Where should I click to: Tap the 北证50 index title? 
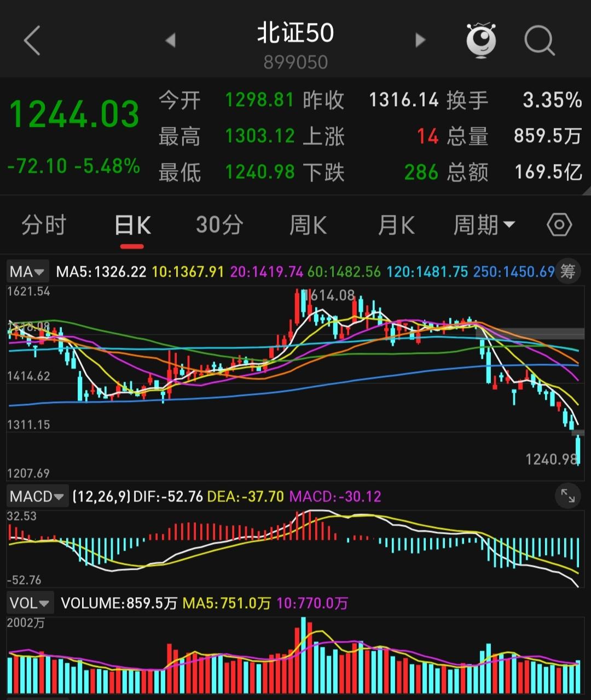tap(296, 33)
